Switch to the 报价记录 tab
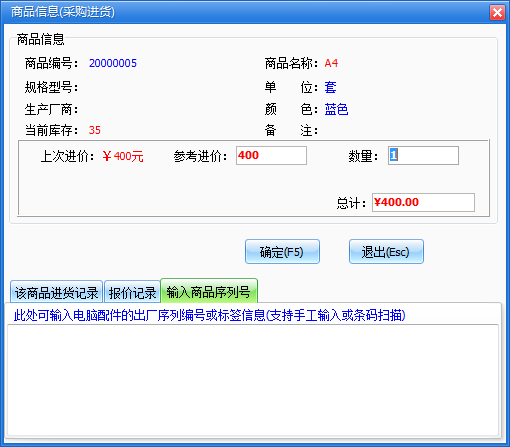The height and width of the screenshot is (447, 510). click(132, 292)
